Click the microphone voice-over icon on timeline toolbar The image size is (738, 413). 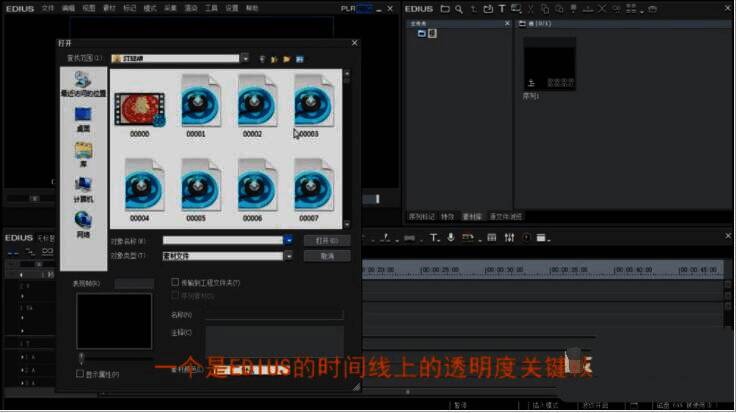click(452, 238)
